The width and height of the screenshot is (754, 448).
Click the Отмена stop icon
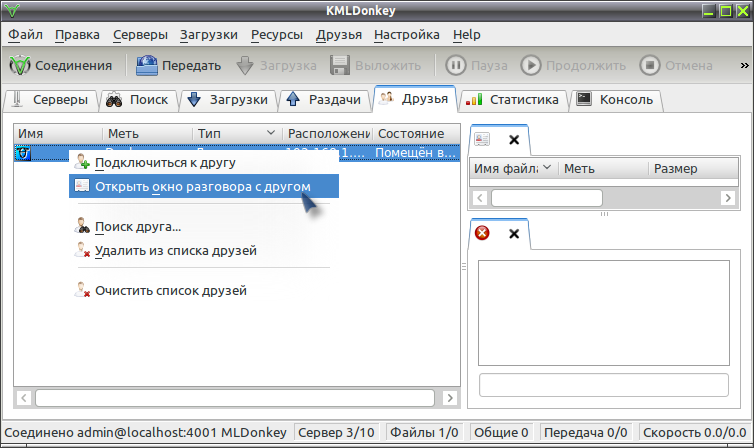(650, 65)
